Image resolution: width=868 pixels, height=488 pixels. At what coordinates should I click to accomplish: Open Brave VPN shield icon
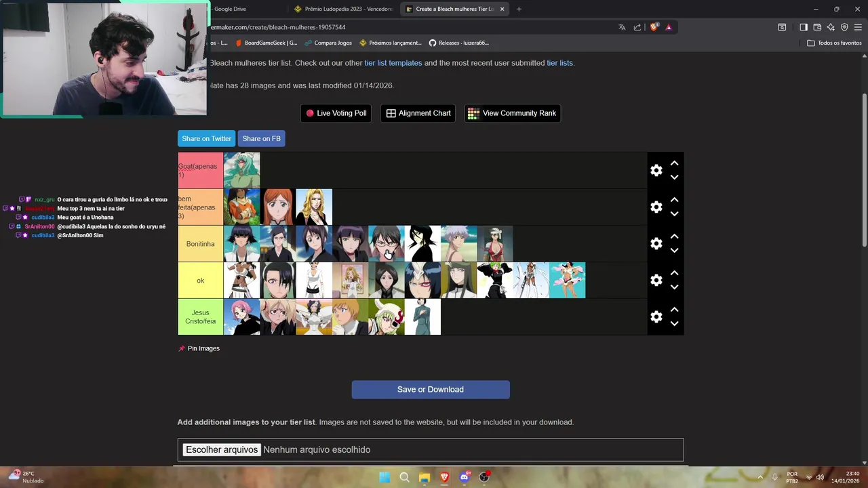[x=844, y=27]
